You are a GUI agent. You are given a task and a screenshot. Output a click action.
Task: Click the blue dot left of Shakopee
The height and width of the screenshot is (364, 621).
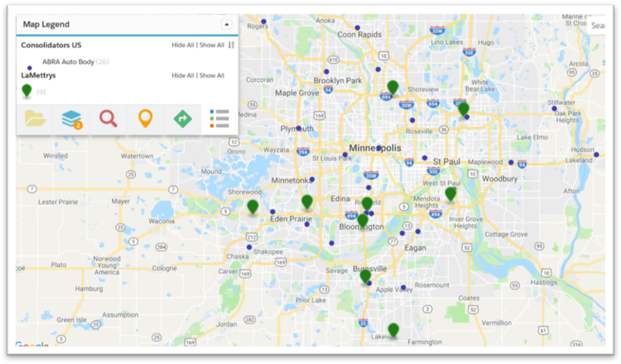[249, 247]
